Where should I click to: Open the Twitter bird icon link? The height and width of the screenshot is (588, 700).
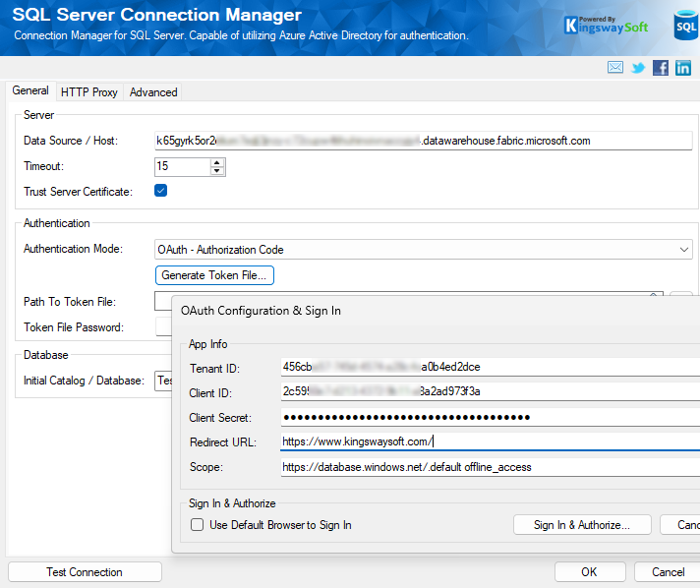click(x=638, y=68)
